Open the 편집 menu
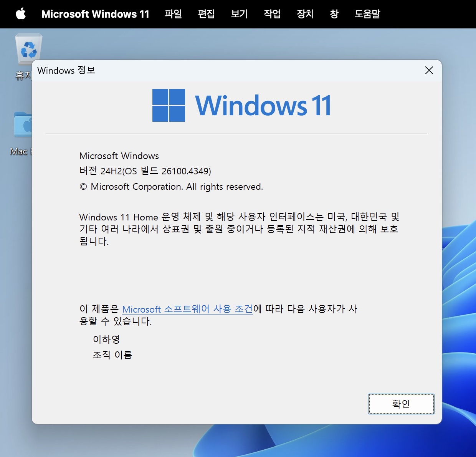Image resolution: width=476 pixels, height=457 pixels. pyautogui.click(x=207, y=14)
